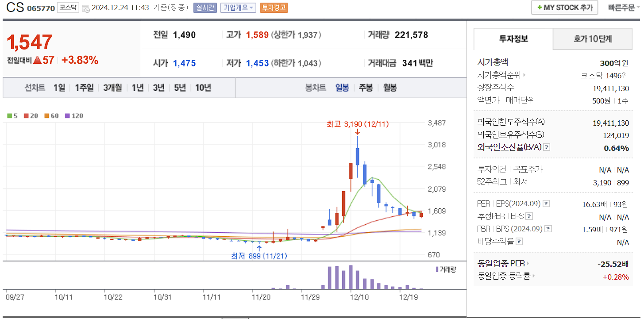Select the 주봉 weekly candle chart
This screenshot has height=319, width=644.
click(366, 88)
